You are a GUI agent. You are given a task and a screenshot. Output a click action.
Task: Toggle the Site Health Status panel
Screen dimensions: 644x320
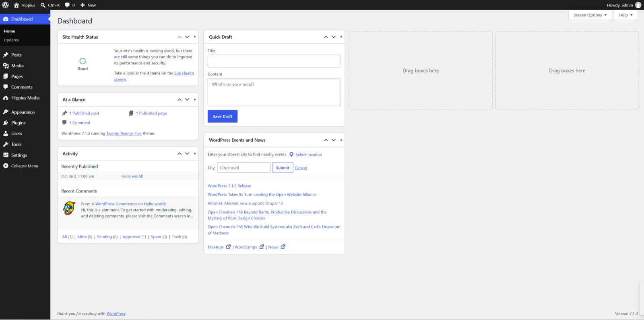point(195,37)
